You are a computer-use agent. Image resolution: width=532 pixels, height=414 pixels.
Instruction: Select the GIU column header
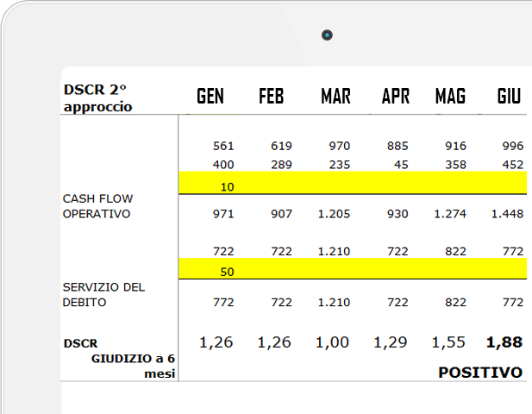pyautogui.click(x=509, y=96)
